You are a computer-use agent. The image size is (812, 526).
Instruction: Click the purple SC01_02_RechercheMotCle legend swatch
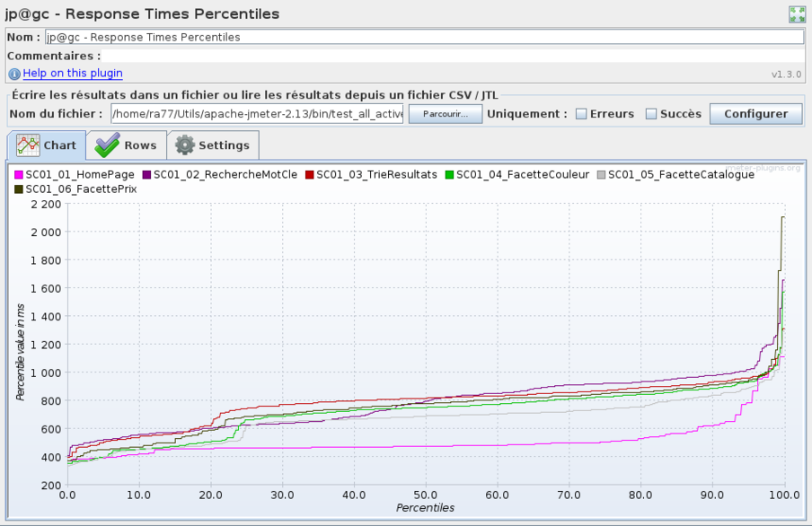(148, 175)
